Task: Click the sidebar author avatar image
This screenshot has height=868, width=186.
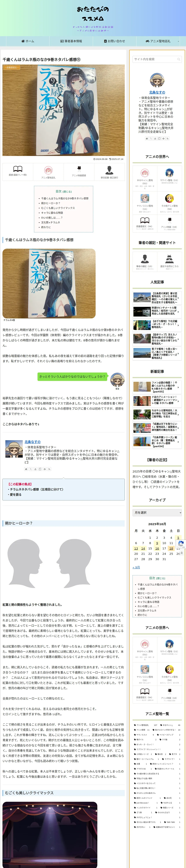Action: 157,80
